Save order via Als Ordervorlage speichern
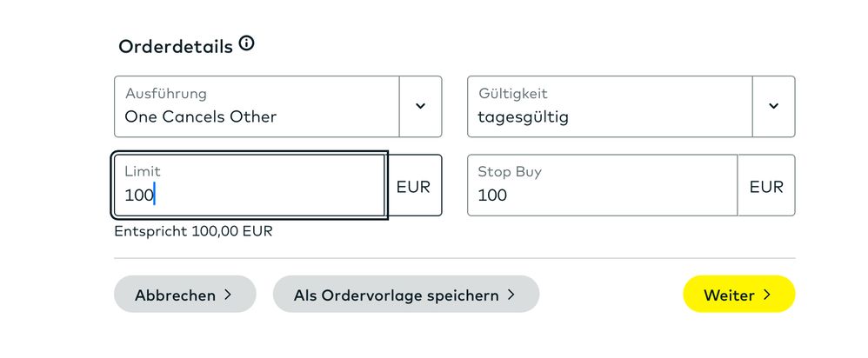This screenshot has width=868, height=358. (405, 295)
